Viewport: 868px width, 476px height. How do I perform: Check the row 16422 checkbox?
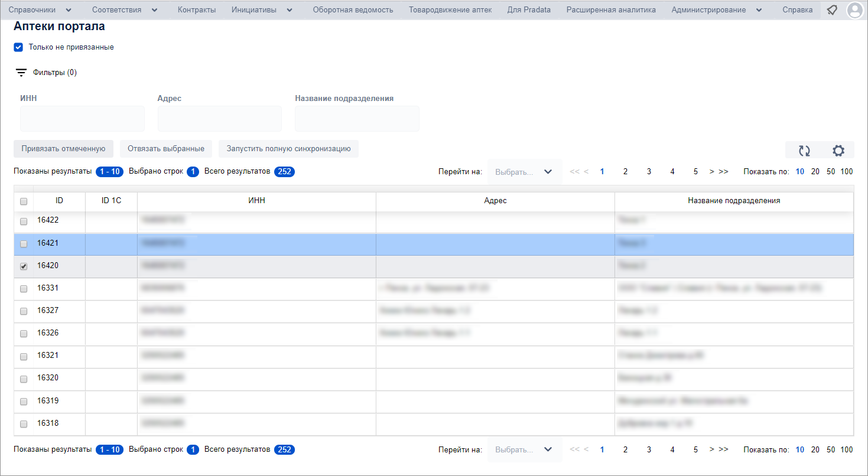coord(24,221)
